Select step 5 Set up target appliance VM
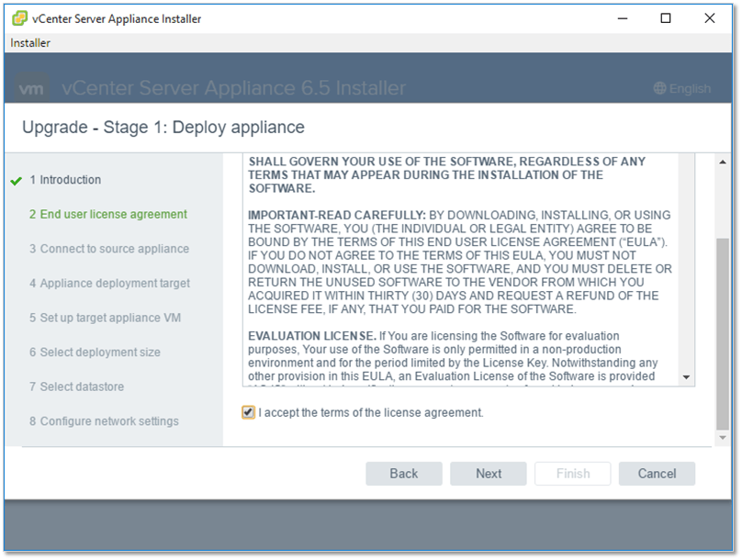This screenshot has height=560, width=742. 105,318
